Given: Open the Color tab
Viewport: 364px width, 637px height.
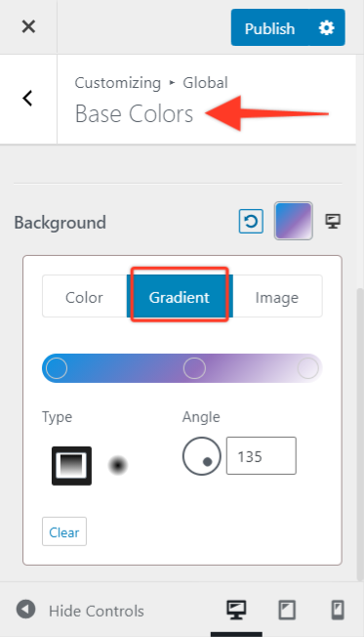Looking at the screenshot, I should [84, 297].
